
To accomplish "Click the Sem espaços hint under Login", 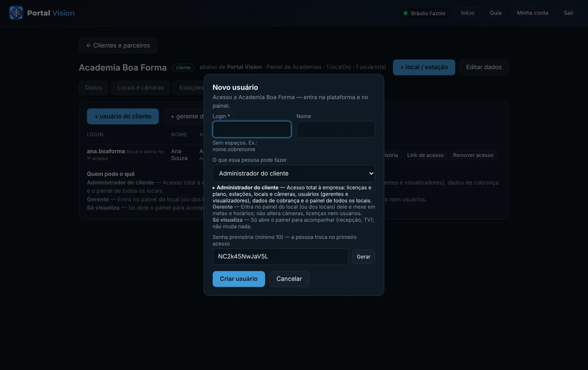I will coord(235,146).
